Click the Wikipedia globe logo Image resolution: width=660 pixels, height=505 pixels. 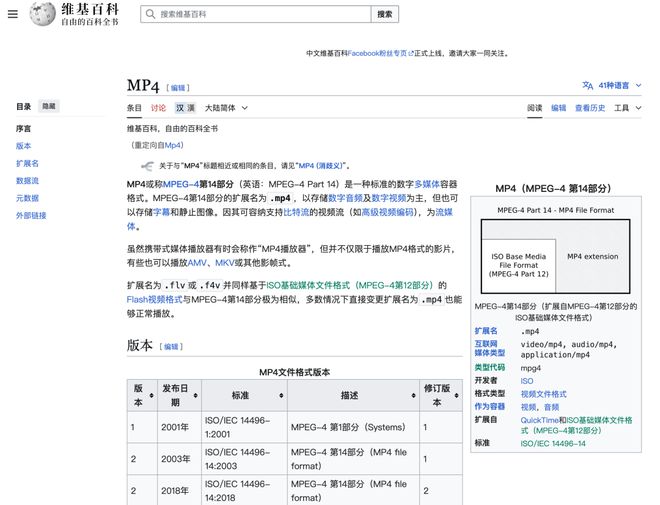click(42, 13)
